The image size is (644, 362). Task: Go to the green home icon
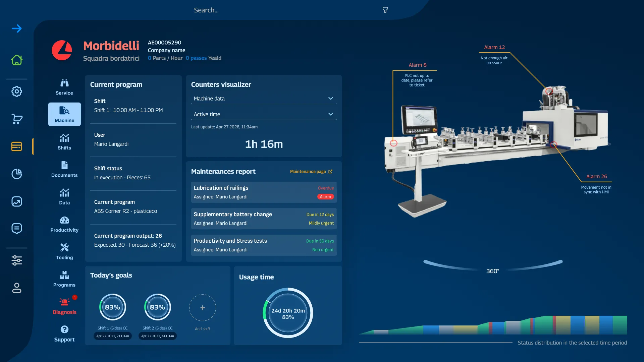pos(17,60)
